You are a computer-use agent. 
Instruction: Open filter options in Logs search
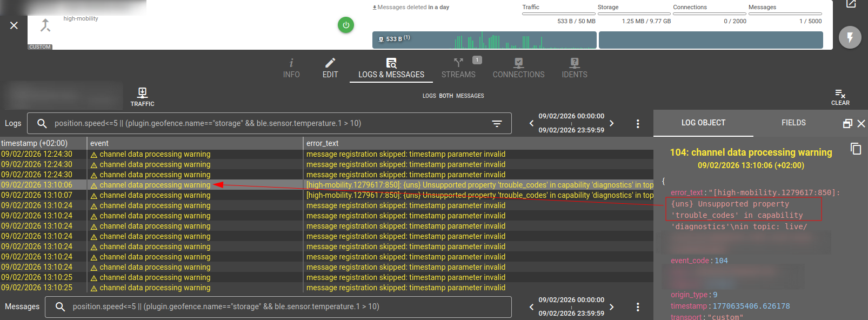(497, 124)
